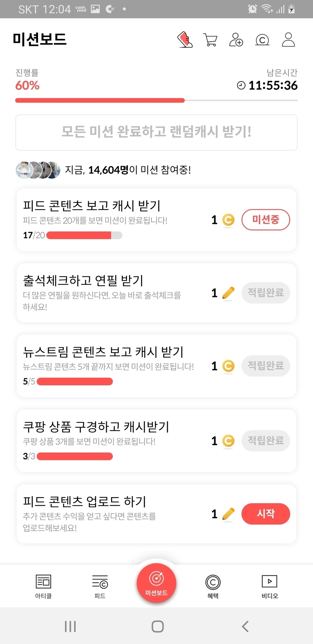
Task: Tap 적립완료 on the Coupang mission
Action: pos(265,441)
